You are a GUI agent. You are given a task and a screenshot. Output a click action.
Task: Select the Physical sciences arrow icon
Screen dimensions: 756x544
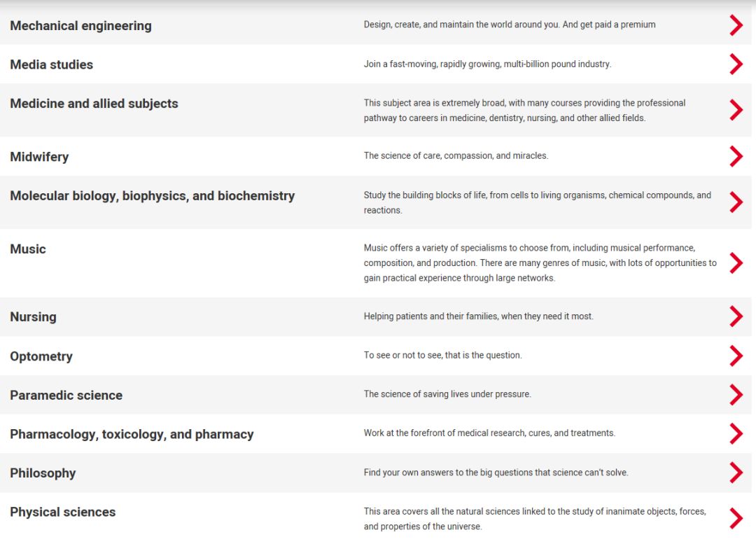click(736, 518)
